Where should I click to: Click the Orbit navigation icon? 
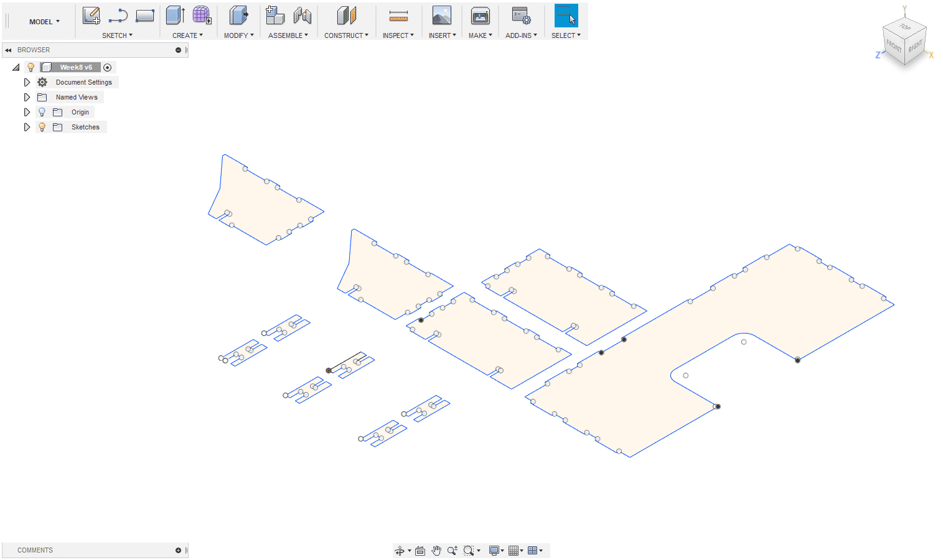click(400, 551)
